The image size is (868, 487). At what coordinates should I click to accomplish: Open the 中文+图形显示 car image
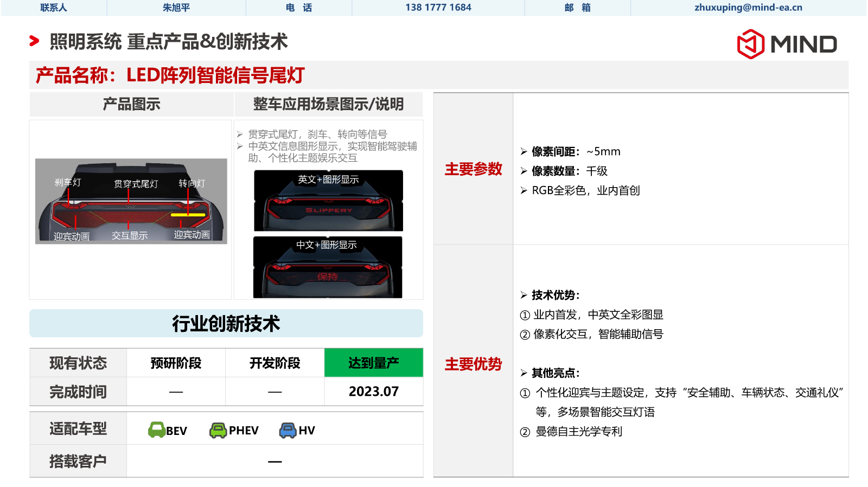pyautogui.click(x=328, y=267)
